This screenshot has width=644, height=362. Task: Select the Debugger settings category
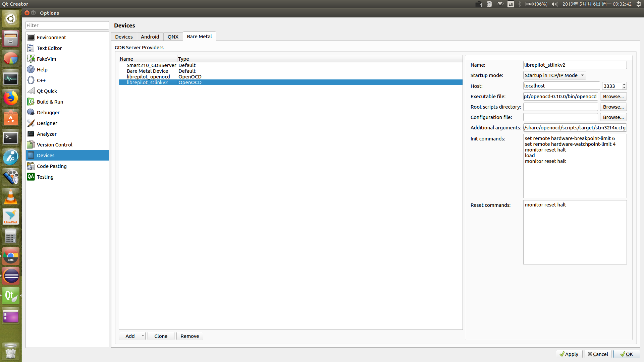48,112
